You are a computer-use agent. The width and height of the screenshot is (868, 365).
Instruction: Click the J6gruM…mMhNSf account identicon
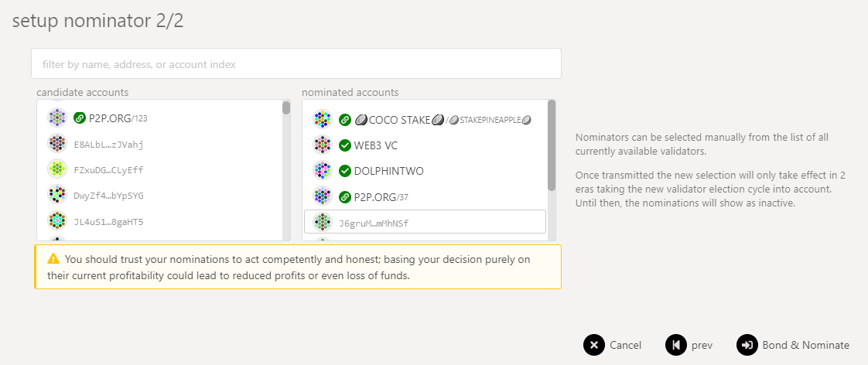pos(323,223)
